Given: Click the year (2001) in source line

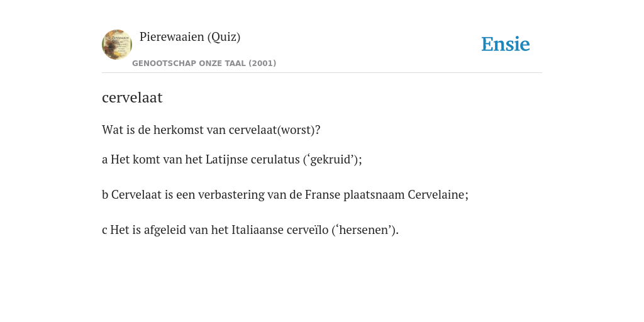Looking at the screenshot, I should point(262,64).
